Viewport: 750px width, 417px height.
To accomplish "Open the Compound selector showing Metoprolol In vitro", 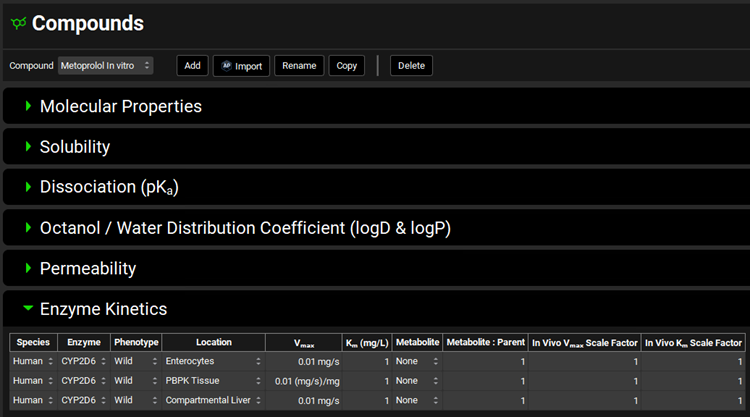I will pyautogui.click(x=105, y=66).
